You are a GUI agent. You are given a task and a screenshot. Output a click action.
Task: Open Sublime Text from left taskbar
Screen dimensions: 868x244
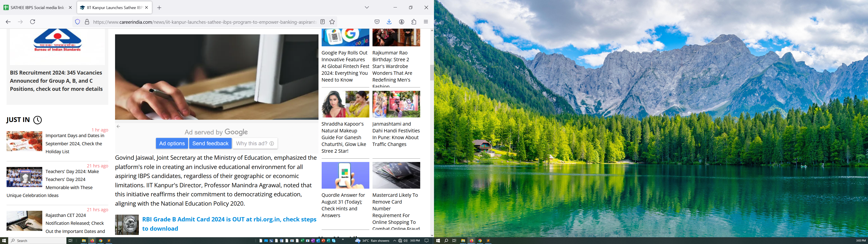click(x=109, y=241)
